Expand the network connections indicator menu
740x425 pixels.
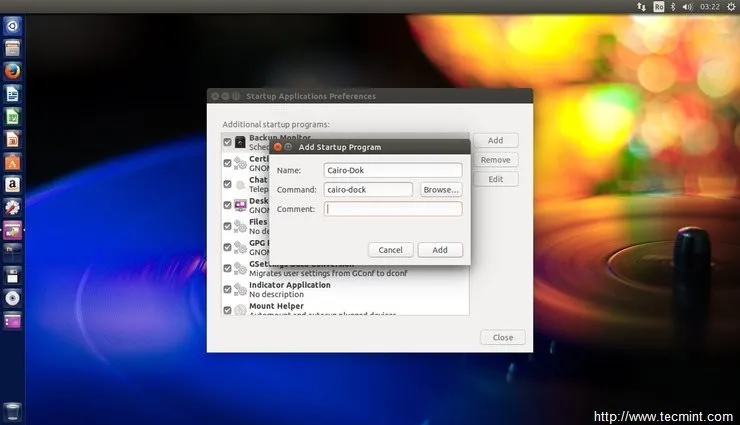(x=643, y=6)
